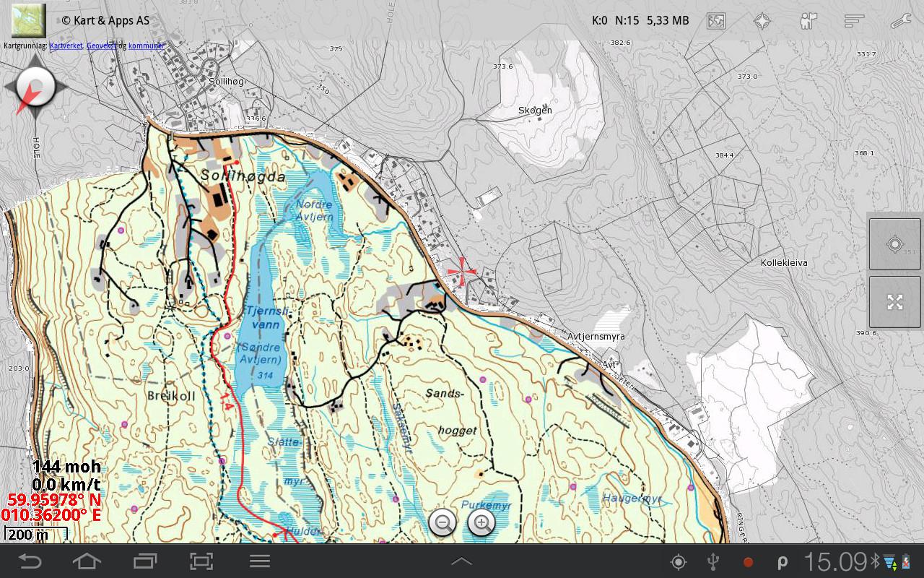924x578 pixels.
Task: Open the list lines menu icon
Action: [x=855, y=21]
